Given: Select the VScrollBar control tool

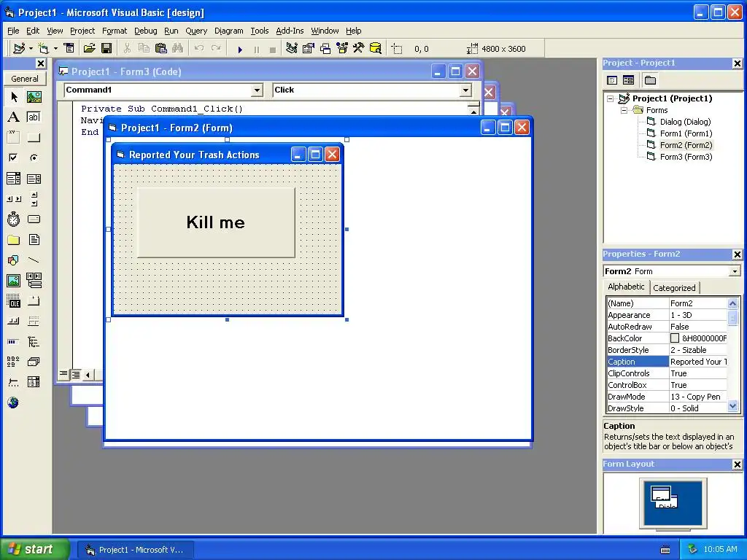Looking at the screenshot, I should (x=34, y=199).
